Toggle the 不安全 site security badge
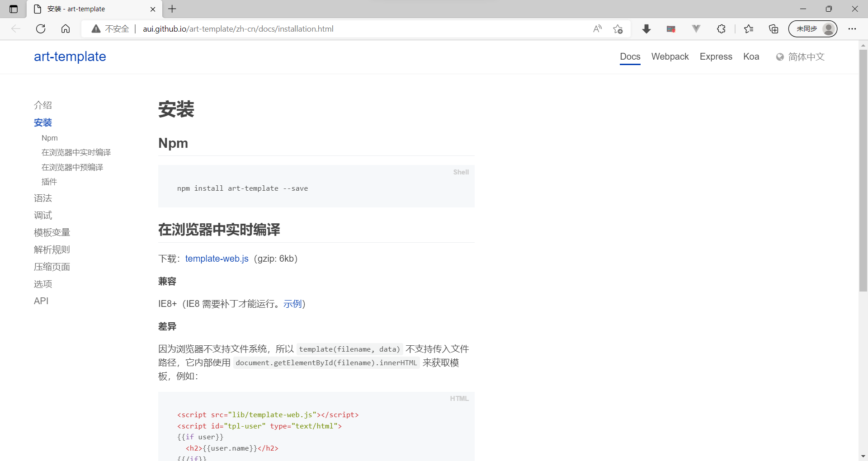 click(110, 28)
